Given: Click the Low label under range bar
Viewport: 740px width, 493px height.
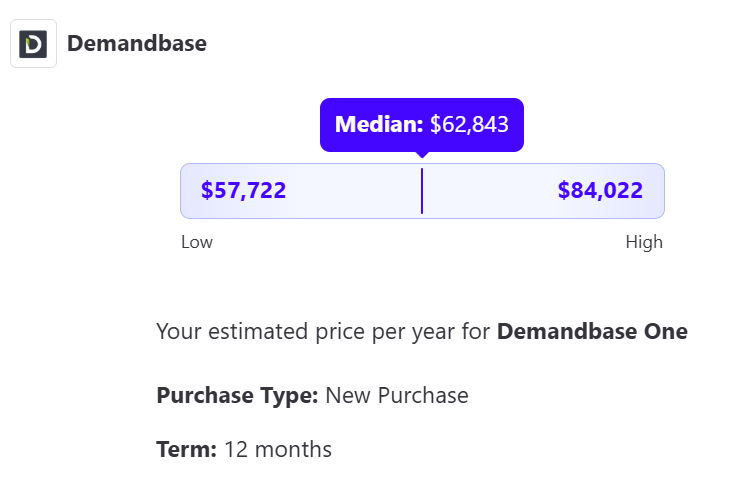Looking at the screenshot, I should (197, 242).
